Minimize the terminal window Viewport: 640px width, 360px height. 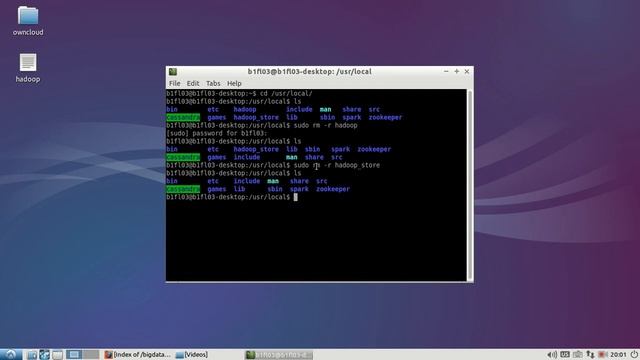click(x=446, y=71)
